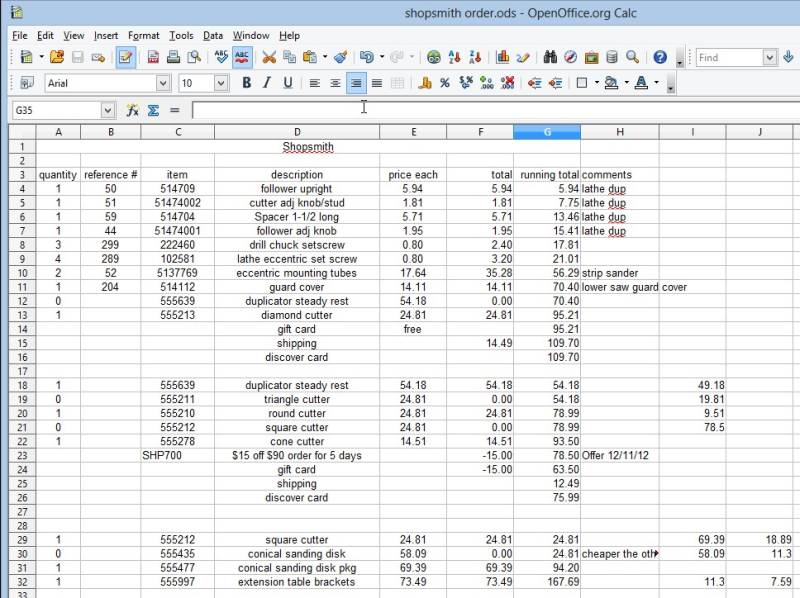Click the Currency number format icon
The width and height of the screenshot is (800, 598).
point(424,83)
